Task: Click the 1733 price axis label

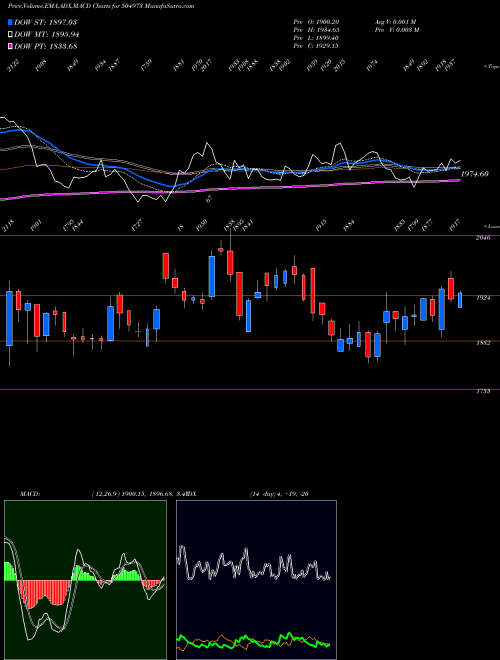Action: click(x=483, y=391)
